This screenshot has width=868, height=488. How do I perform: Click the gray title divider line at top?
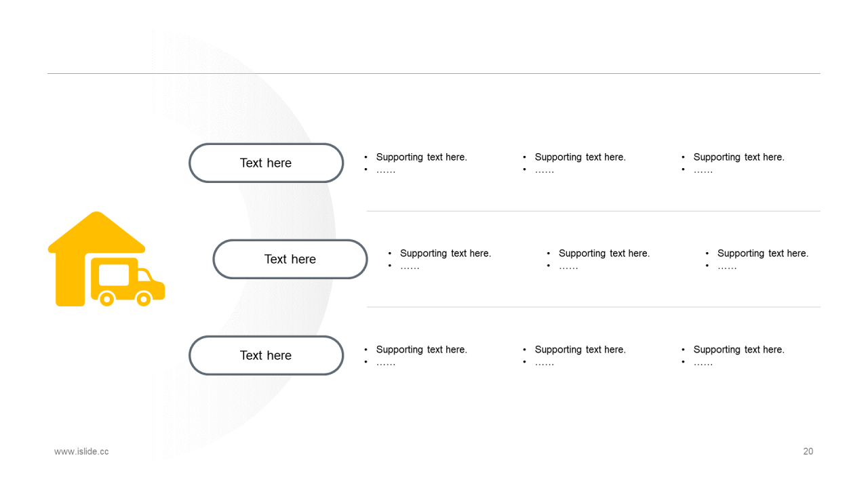[x=434, y=73]
